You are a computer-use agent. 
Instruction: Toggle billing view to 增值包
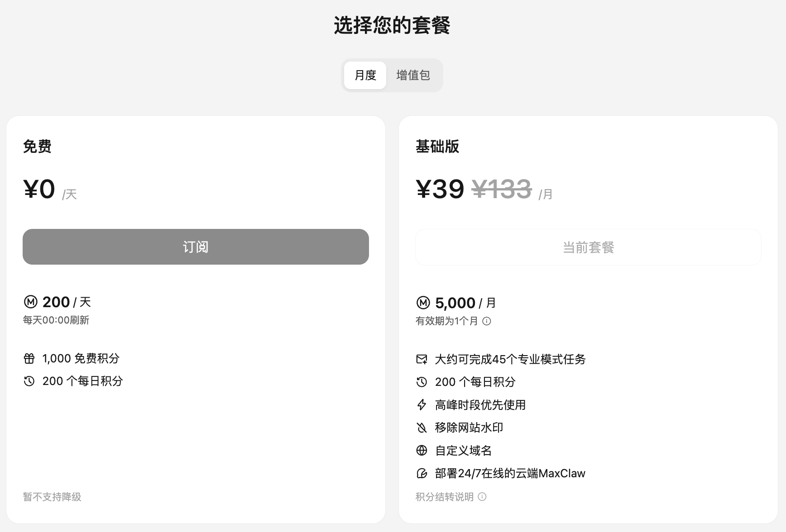[413, 75]
